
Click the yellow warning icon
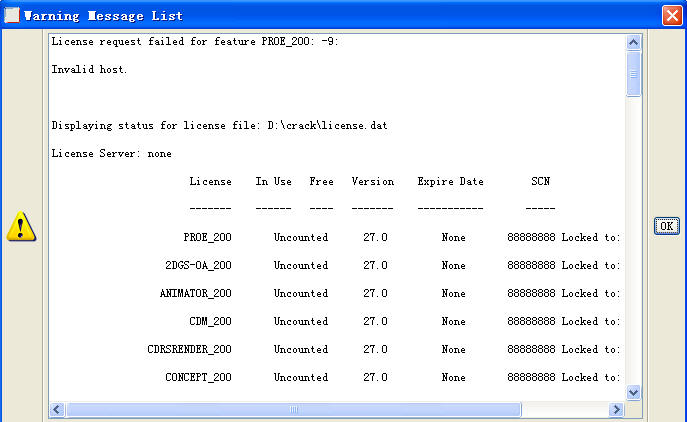21,227
